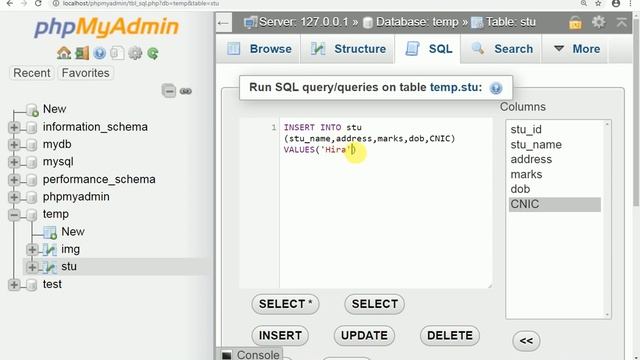Reload the navigation panel green icon
Viewport: 640px width, 360px height.
153,53
